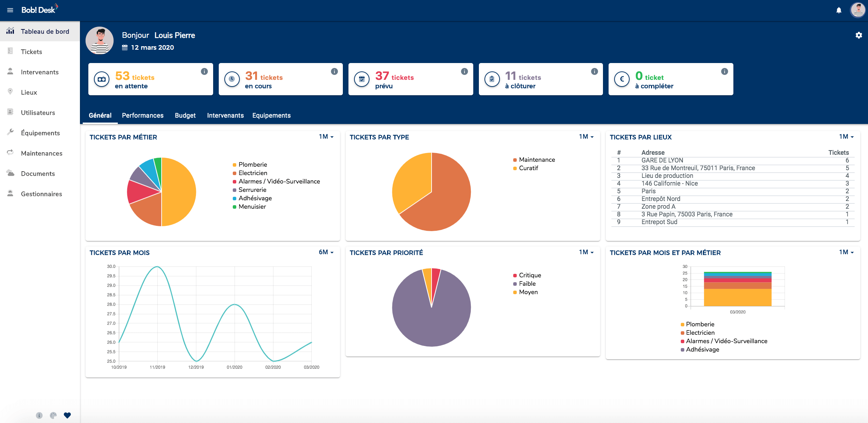Click the heart icon in sidebar footer

click(67, 415)
